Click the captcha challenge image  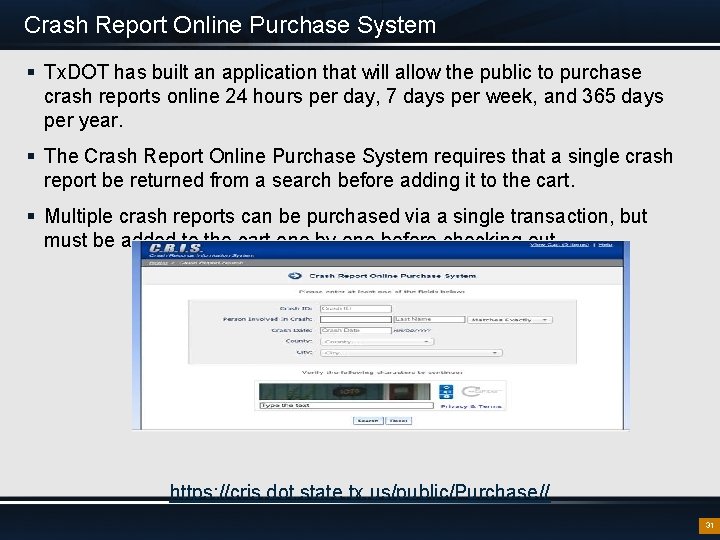pyautogui.click(x=345, y=392)
